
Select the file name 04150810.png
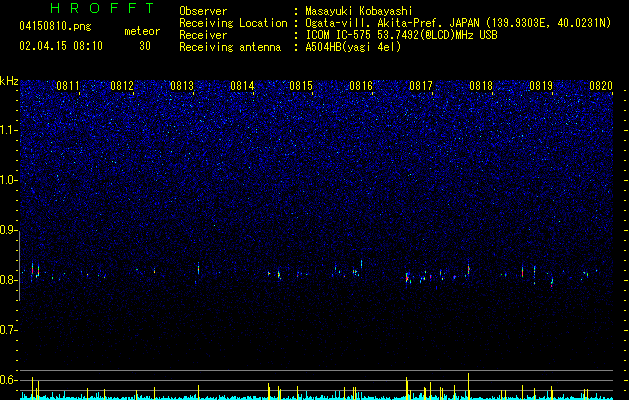pos(55,27)
